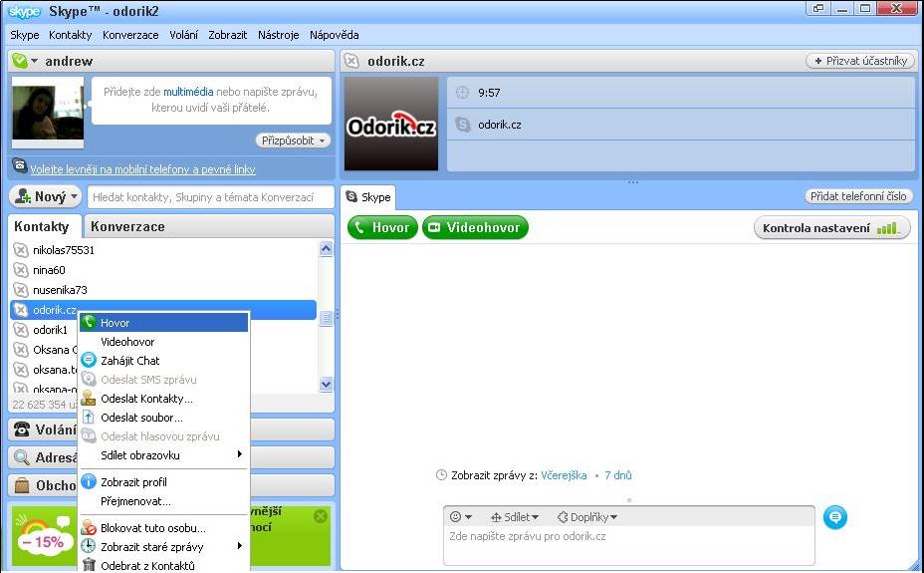Open the Skype menu in the menu bar
The width and height of the screenshot is (924, 573).
(25, 35)
